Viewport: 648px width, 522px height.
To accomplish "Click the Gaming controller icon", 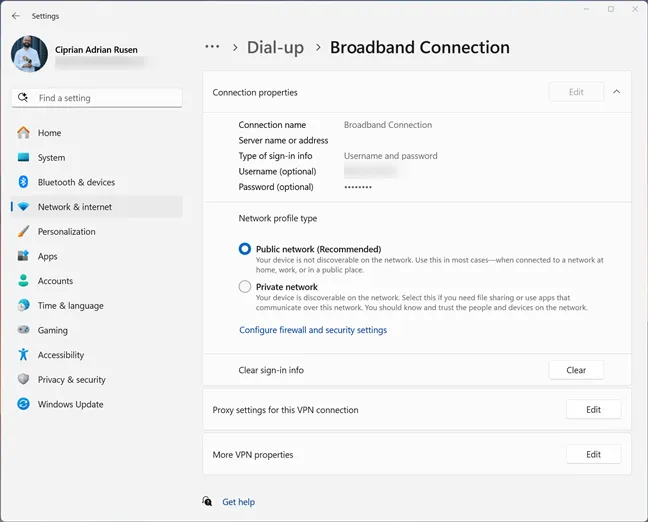I will (24, 330).
